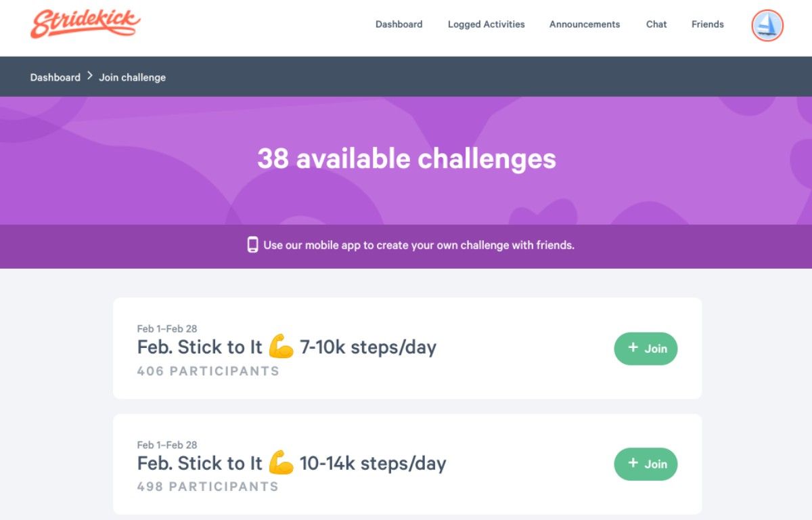
Task: Click the flexed bicep emoji in the 7-10k title
Action: pyautogui.click(x=281, y=347)
